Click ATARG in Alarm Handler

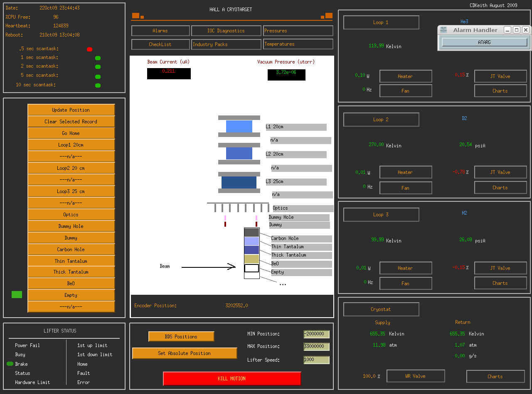click(485, 42)
